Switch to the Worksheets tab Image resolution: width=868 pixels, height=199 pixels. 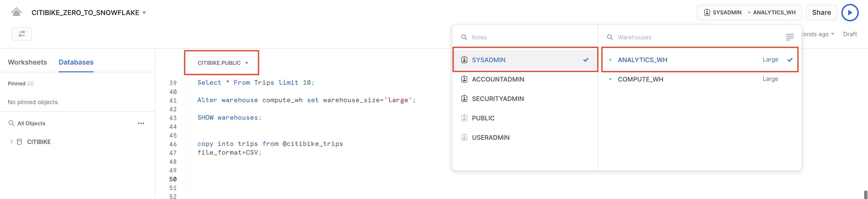[x=27, y=62]
